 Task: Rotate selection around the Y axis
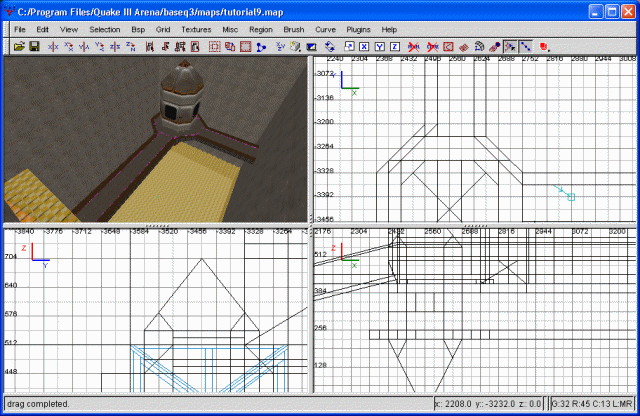click(x=100, y=47)
